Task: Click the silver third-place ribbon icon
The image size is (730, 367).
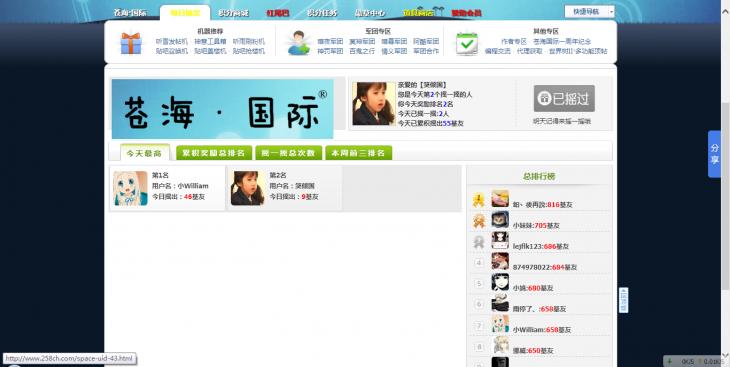Action: [479, 241]
